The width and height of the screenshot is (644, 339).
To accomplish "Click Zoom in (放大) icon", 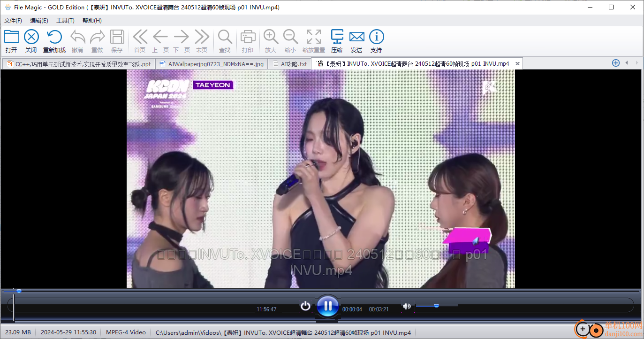I will [271, 37].
